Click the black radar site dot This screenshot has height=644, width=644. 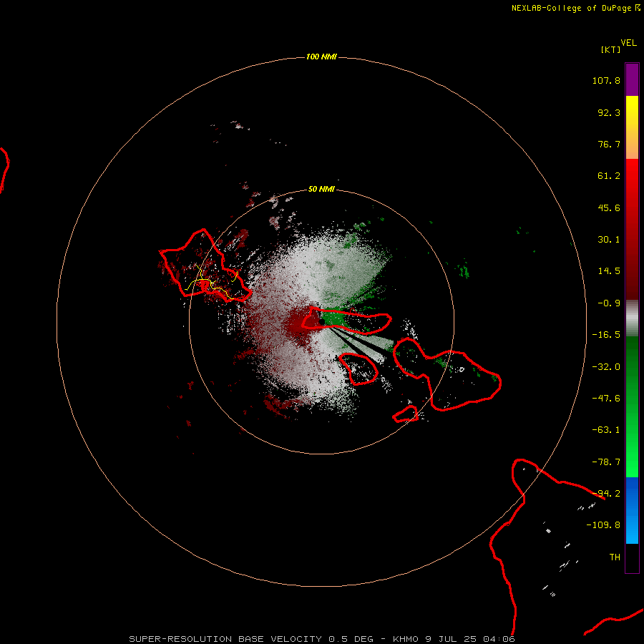tap(322, 321)
